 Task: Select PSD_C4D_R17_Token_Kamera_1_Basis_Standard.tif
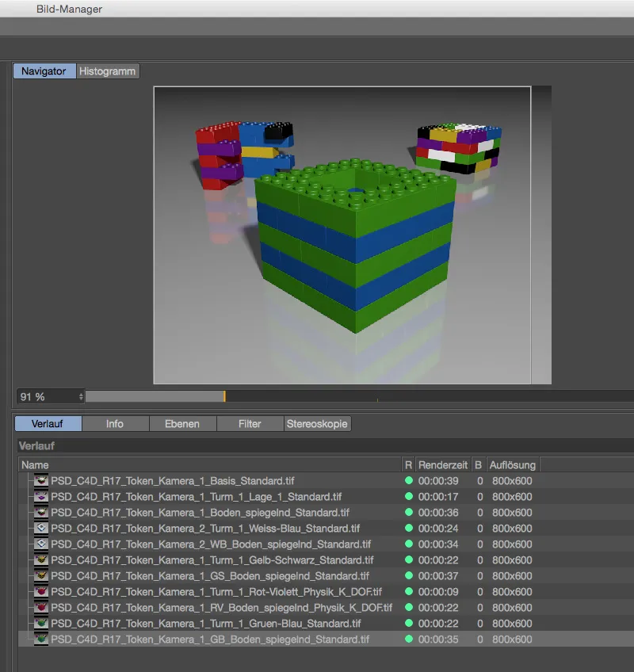click(173, 481)
